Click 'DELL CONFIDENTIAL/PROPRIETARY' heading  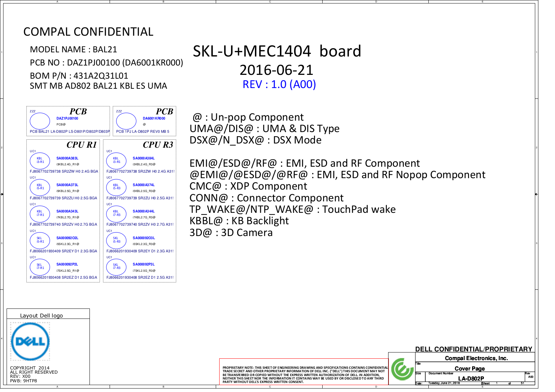pos(474,349)
